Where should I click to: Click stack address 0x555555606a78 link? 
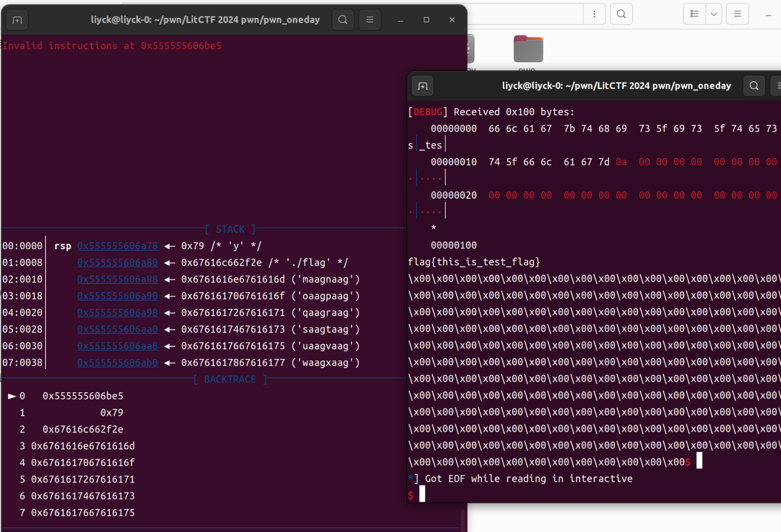click(118, 246)
